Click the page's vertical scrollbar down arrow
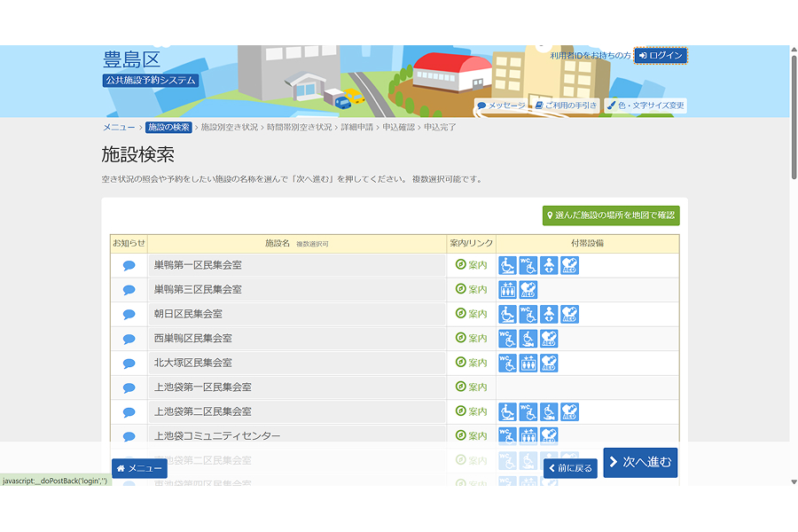Image resolution: width=798 pixels, height=532 pixels. [794, 482]
